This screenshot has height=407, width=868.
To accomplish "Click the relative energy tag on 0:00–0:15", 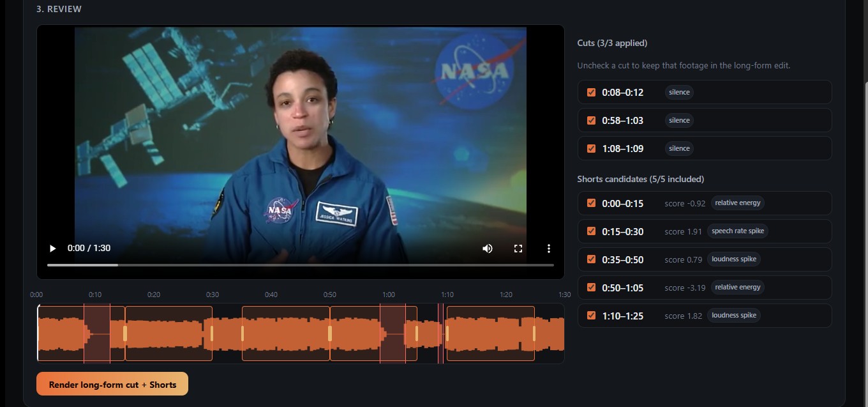I will point(738,203).
